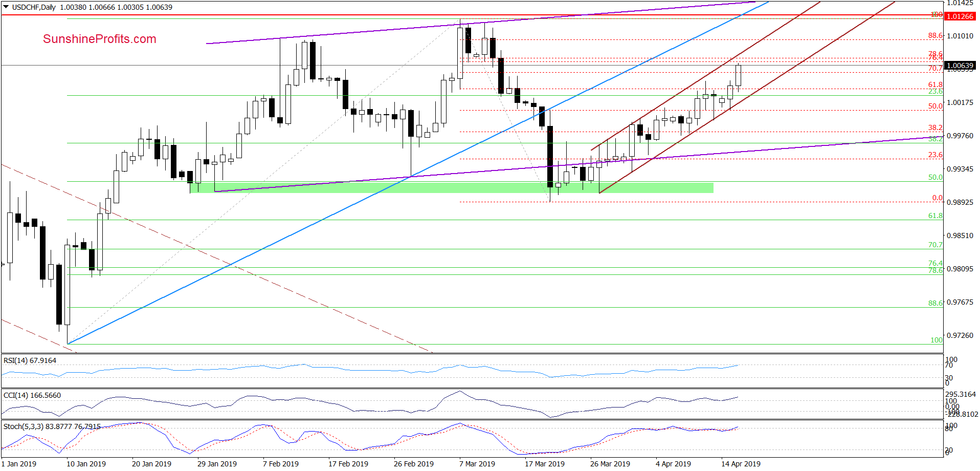Click the green support zone rectangle

click(x=451, y=188)
